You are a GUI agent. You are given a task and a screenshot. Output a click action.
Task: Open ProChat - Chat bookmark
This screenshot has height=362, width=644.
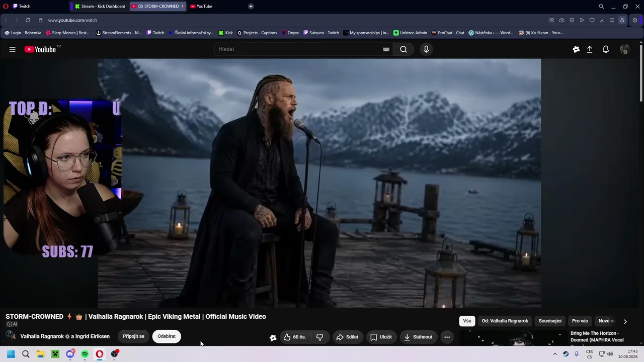448,33
